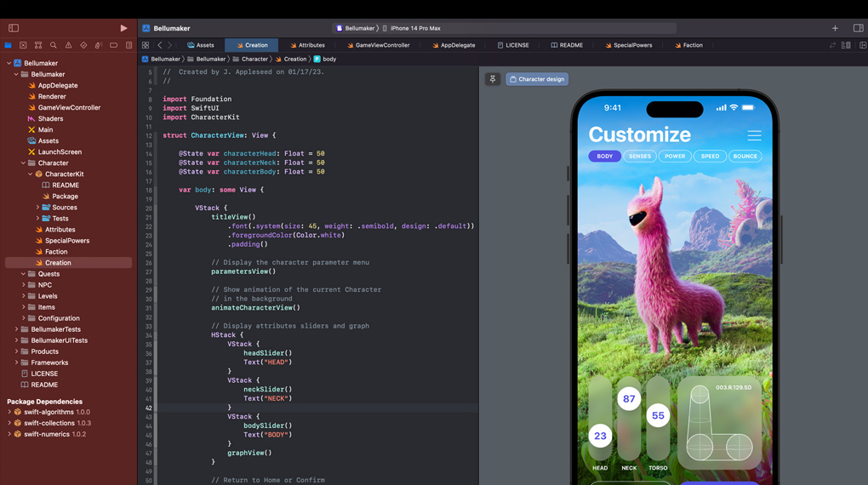
Task: Select the Character design preview button
Action: coord(537,79)
